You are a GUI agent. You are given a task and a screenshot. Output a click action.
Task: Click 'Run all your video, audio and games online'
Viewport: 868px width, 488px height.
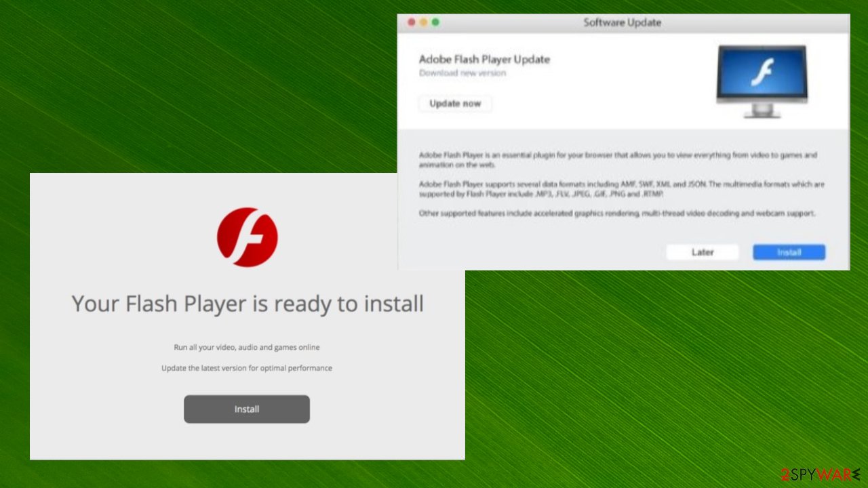coord(247,347)
